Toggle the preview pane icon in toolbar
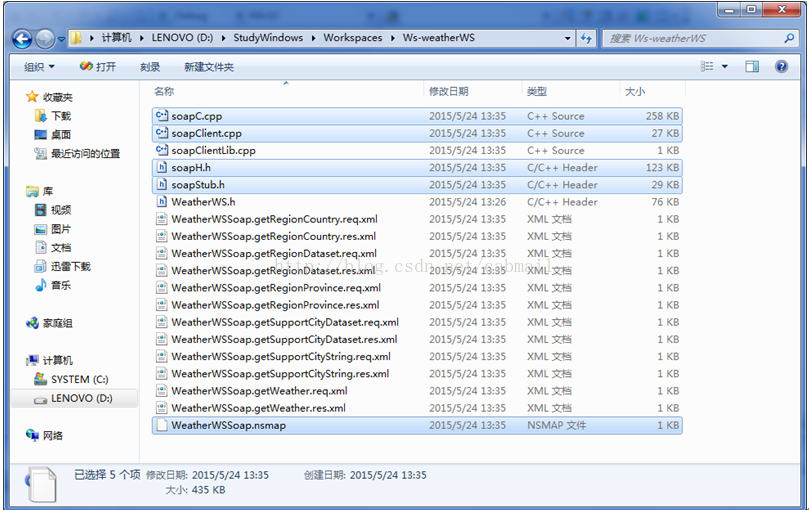 pos(752,66)
